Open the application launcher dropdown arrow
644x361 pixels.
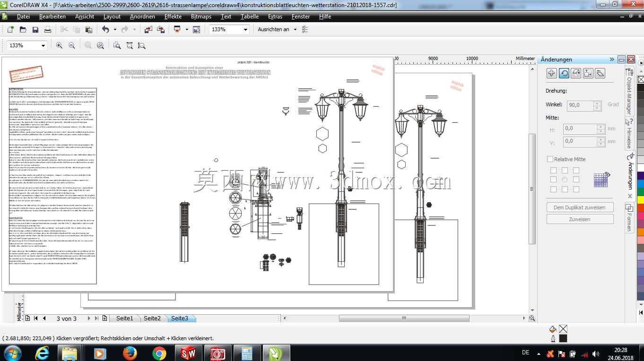pyautogui.click(x=187, y=29)
